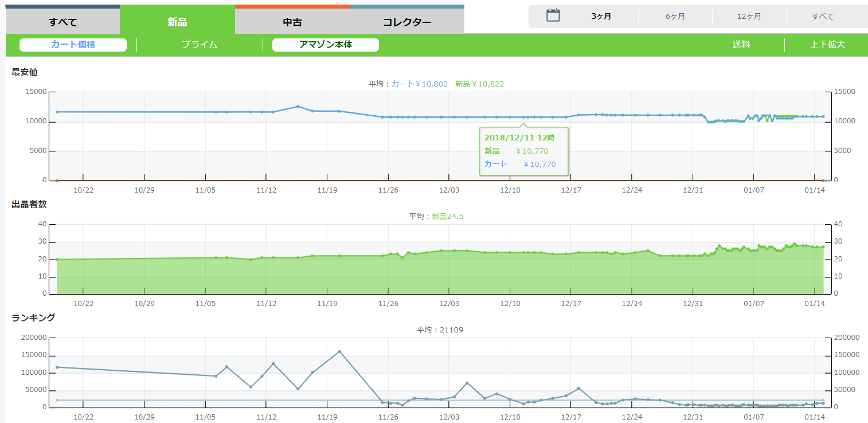
Task: Select the 6ヶ月 time range
Action: pos(675,17)
